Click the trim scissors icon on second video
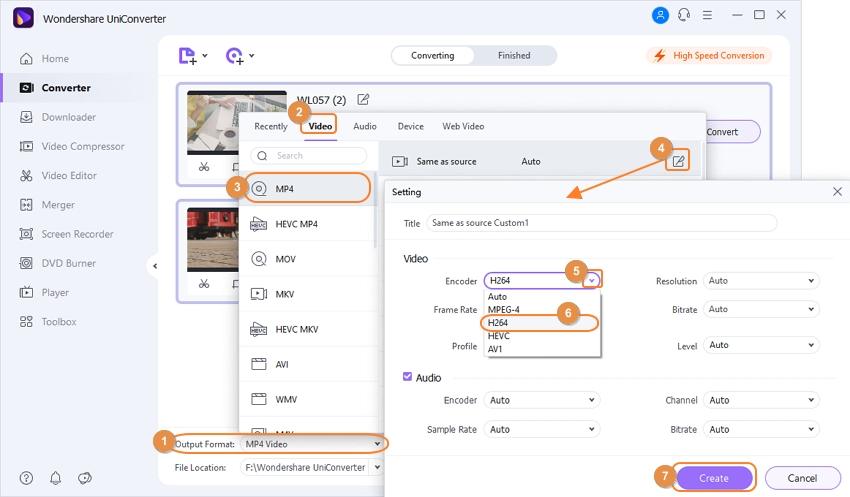The width and height of the screenshot is (850, 497). coord(204,283)
